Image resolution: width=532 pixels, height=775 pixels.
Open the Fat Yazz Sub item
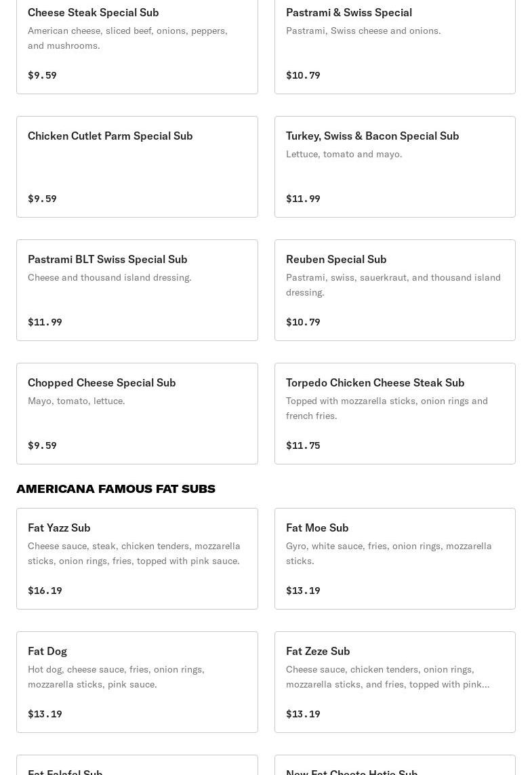click(x=137, y=558)
